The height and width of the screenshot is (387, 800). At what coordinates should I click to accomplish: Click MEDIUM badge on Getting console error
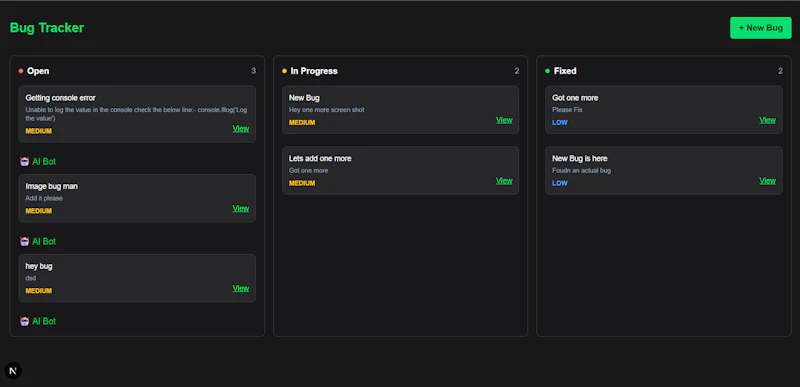point(39,131)
